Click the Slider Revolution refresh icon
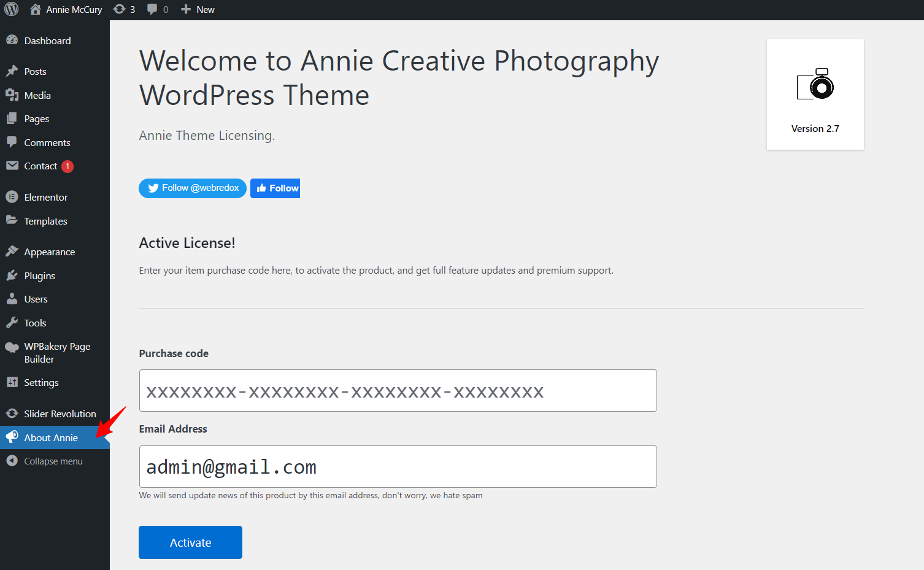The width and height of the screenshot is (924, 570). (x=12, y=414)
